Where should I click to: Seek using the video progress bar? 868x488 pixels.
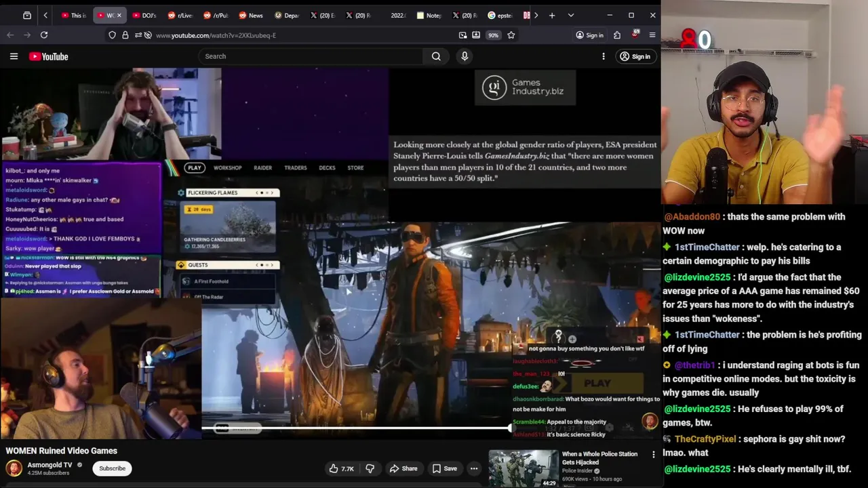(x=356, y=428)
